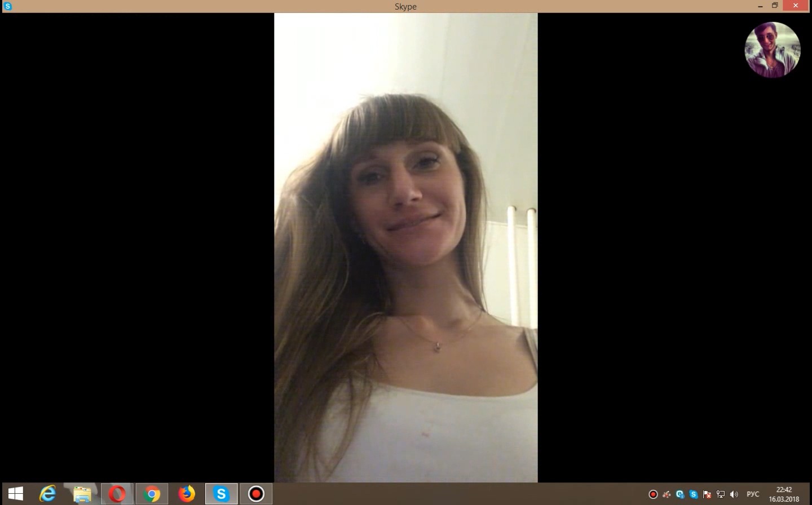Minimize the Skype window
Image resolution: width=812 pixels, height=505 pixels.
pos(760,6)
